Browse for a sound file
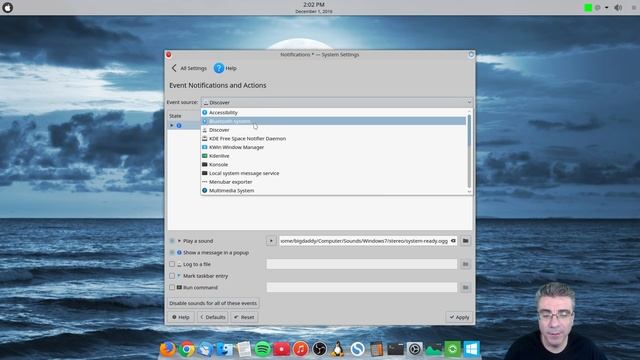 tap(465, 241)
